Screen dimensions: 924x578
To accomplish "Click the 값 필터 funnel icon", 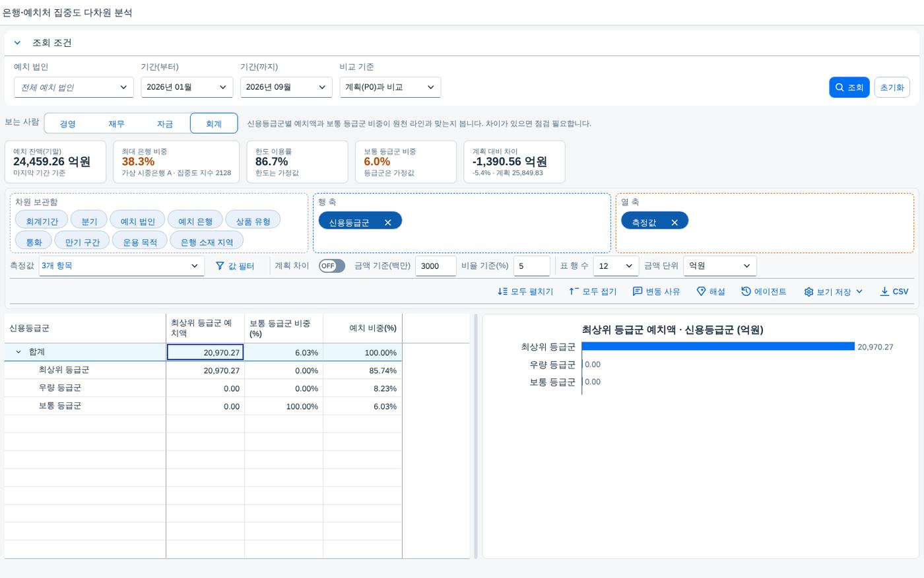I will click(220, 266).
